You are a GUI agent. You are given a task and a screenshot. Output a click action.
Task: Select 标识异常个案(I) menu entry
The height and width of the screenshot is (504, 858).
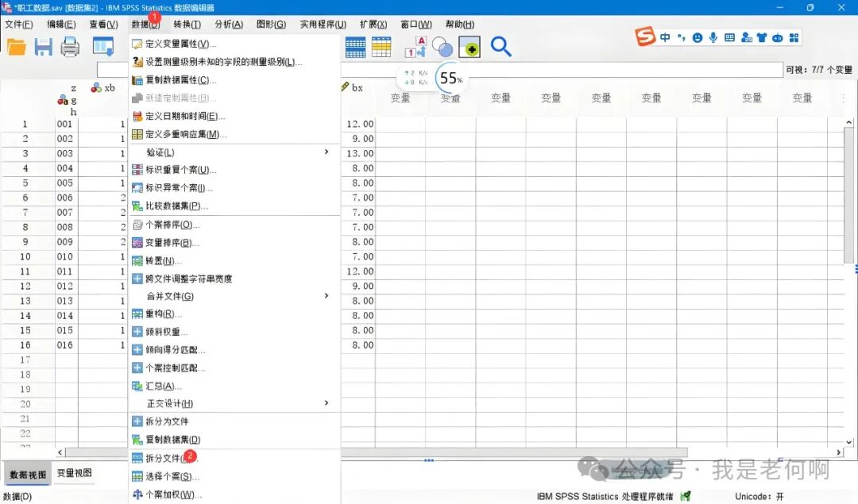coord(234,187)
